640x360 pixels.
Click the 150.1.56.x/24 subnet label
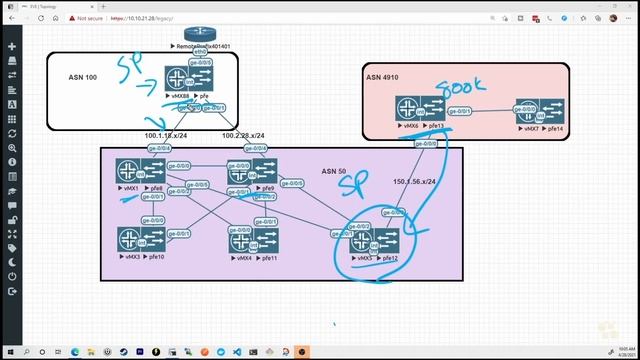point(414,182)
